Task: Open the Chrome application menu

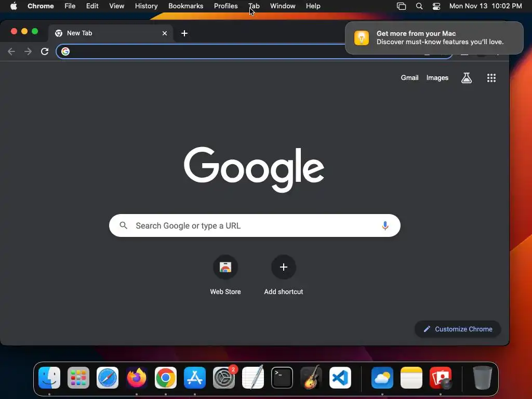Action: pos(41,6)
